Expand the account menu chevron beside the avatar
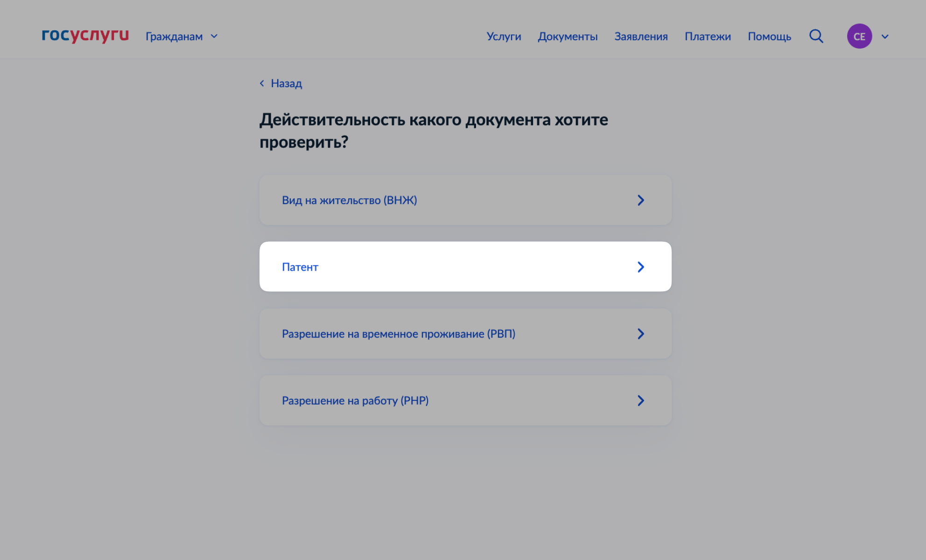This screenshot has width=926, height=560. pos(885,36)
